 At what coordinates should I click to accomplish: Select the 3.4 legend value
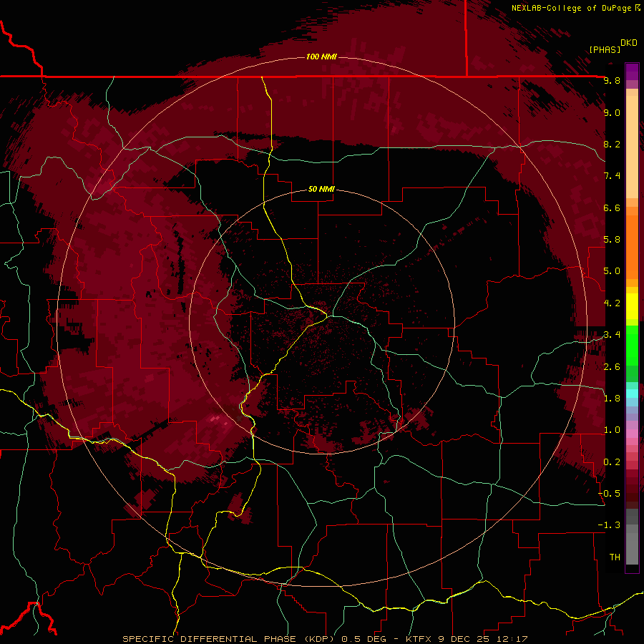[612, 335]
